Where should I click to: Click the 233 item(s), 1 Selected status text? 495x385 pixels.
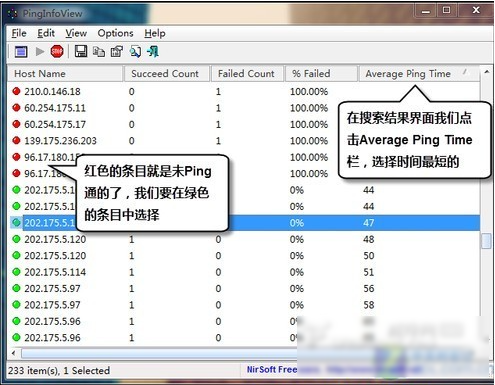(x=59, y=370)
